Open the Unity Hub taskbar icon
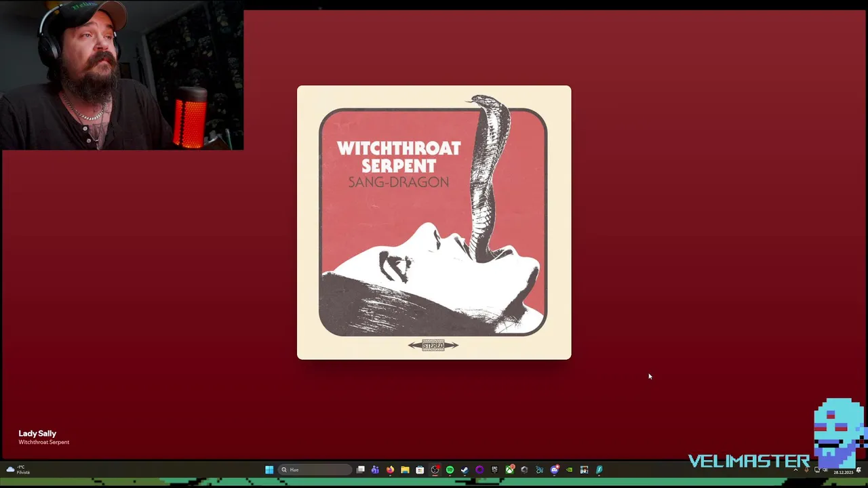 pyautogui.click(x=524, y=470)
